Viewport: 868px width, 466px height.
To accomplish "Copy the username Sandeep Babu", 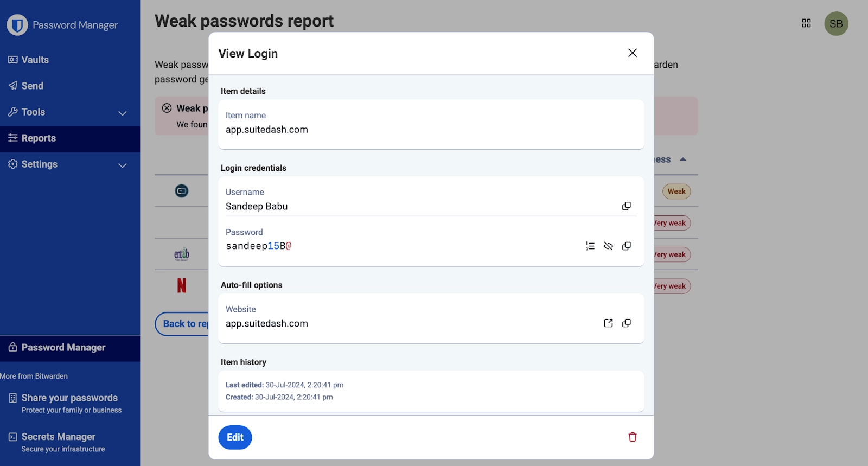I will coord(627,206).
